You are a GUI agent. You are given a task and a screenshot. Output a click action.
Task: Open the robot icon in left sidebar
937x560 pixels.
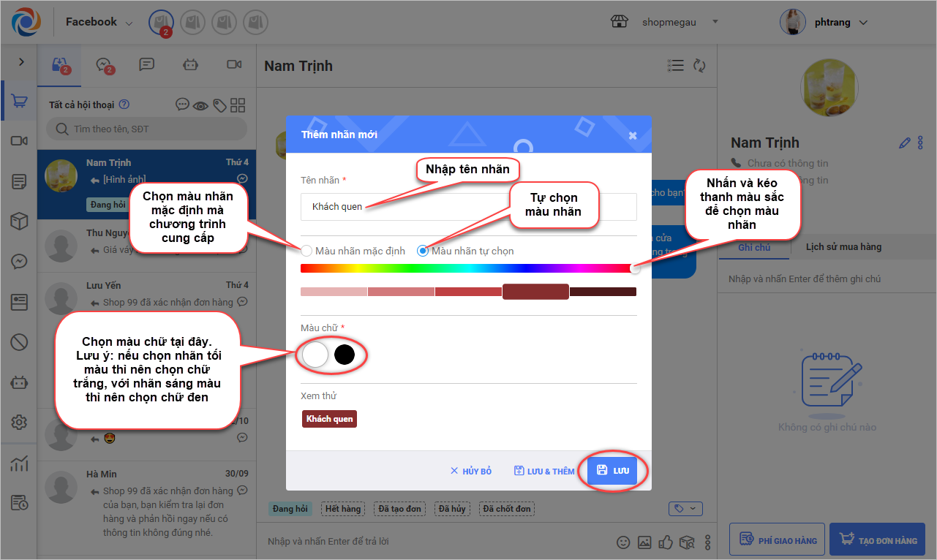click(x=19, y=382)
